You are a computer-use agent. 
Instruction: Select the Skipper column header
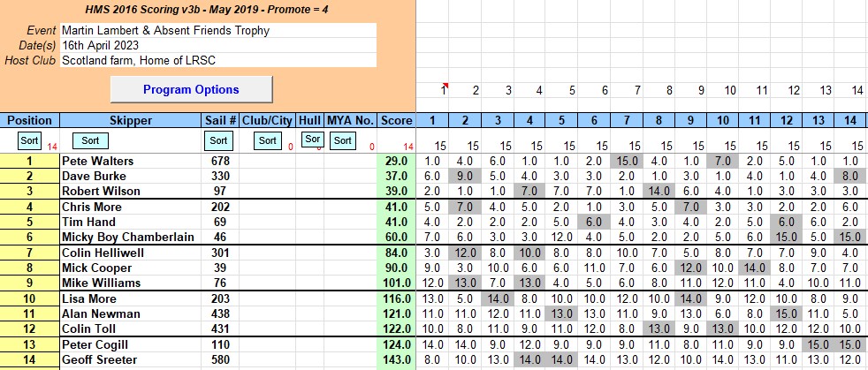(x=130, y=120)
